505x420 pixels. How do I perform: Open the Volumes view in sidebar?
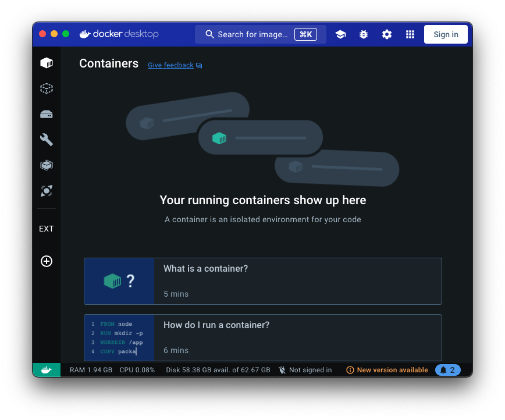47,115
